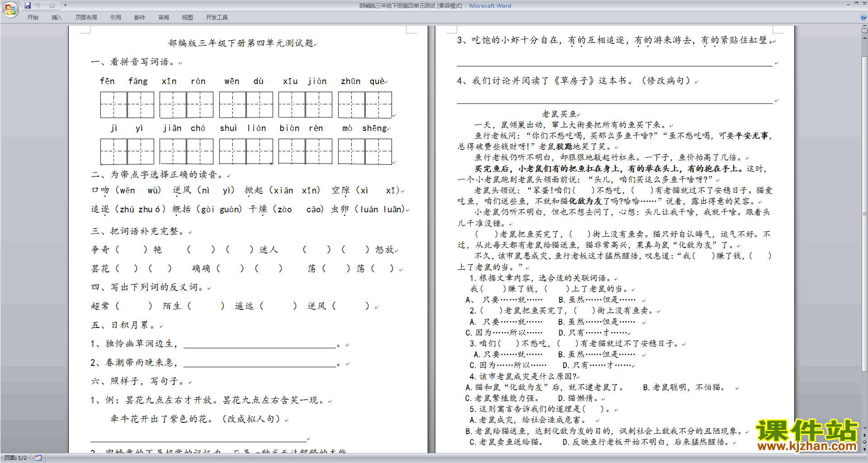Click the grid box under xīn rán

186,105
